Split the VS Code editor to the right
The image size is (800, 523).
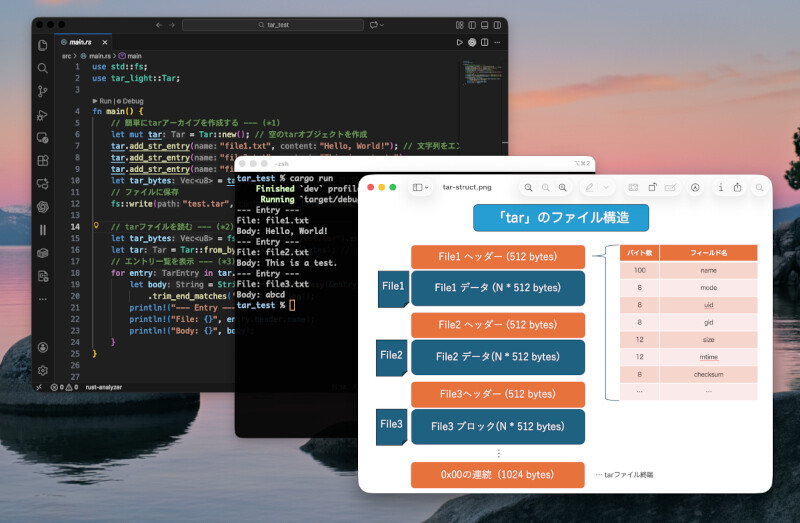485,42
